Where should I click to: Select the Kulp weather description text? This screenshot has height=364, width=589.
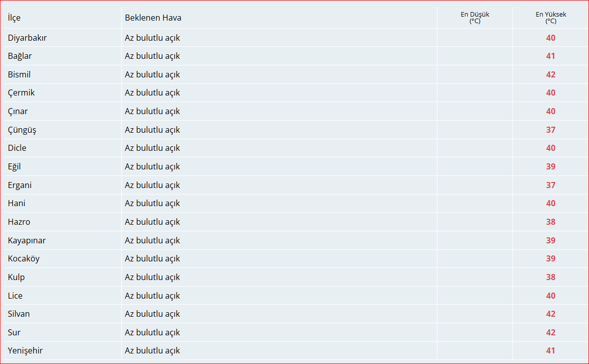[x=152, y=278]
